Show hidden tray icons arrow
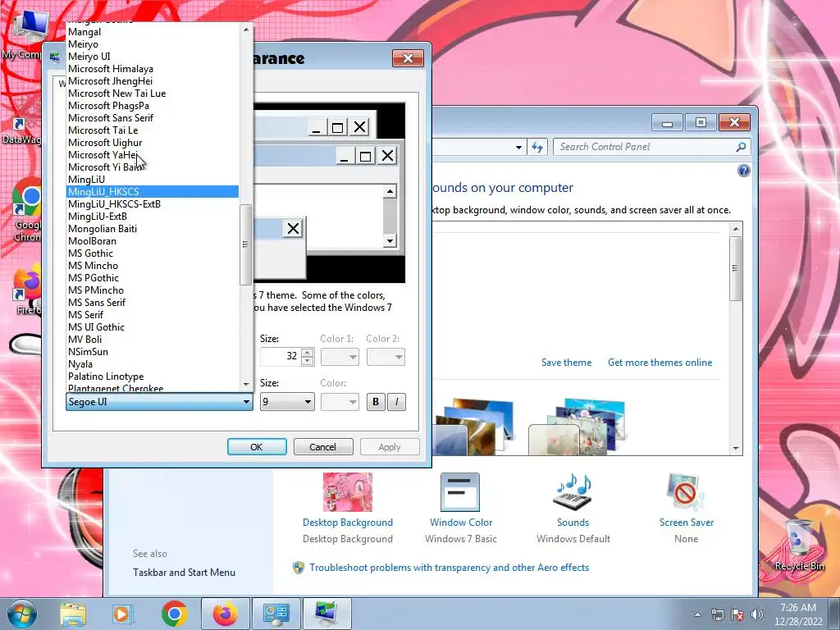Image resolution: width=840 pixels, height=630 pixels. (x=697, y=614)
